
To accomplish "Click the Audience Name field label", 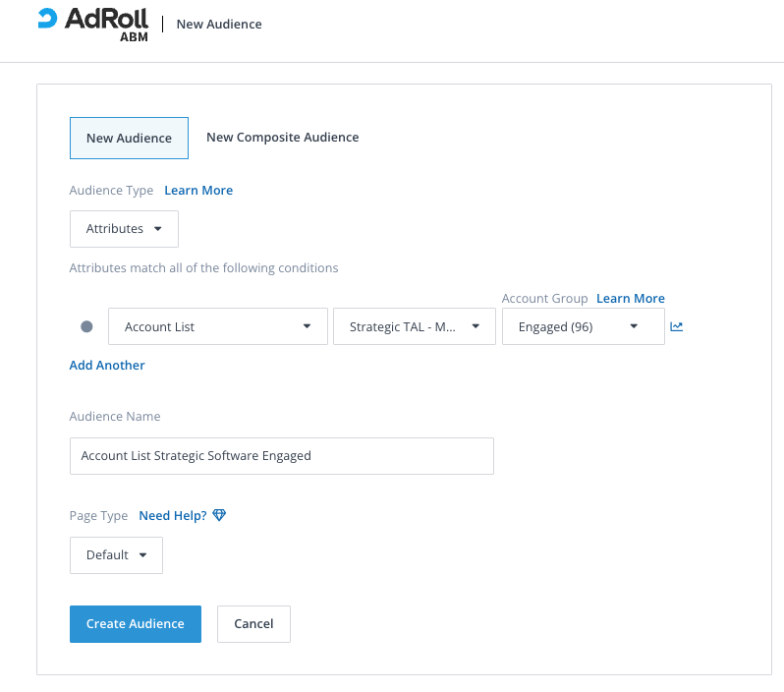I will pos(115,417).
